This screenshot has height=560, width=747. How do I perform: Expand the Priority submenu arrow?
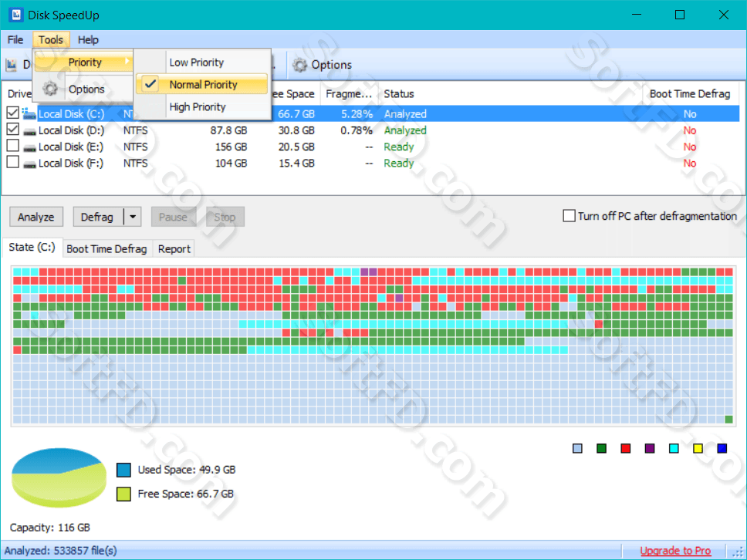click(127, 62)
